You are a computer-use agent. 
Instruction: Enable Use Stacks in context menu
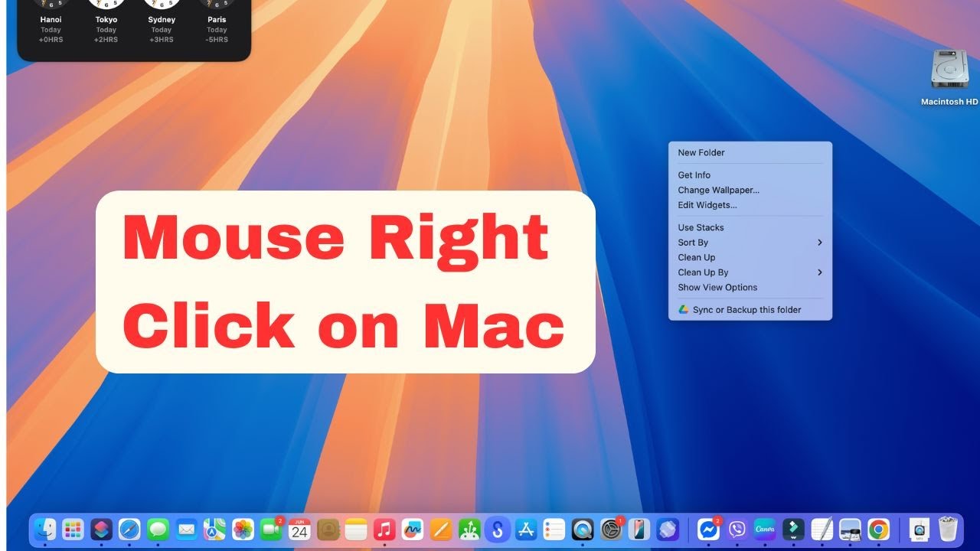point(750,227)
